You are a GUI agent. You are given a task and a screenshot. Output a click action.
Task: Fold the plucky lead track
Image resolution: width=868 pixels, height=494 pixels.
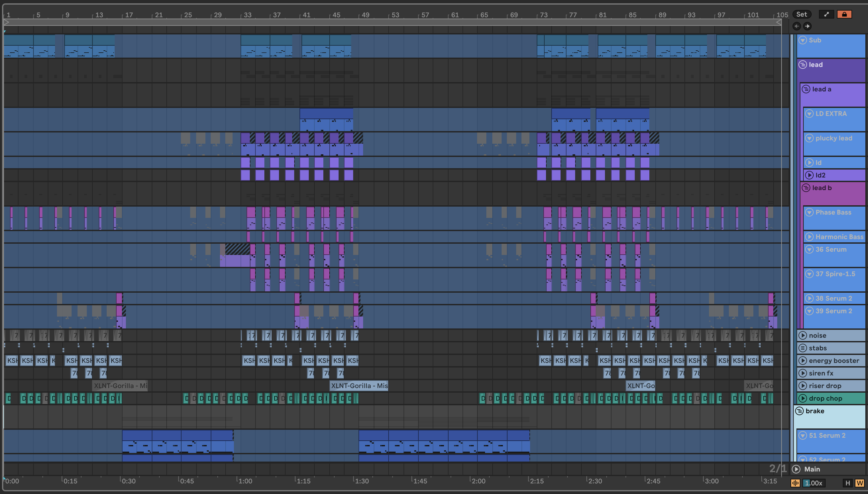(810, 138)
